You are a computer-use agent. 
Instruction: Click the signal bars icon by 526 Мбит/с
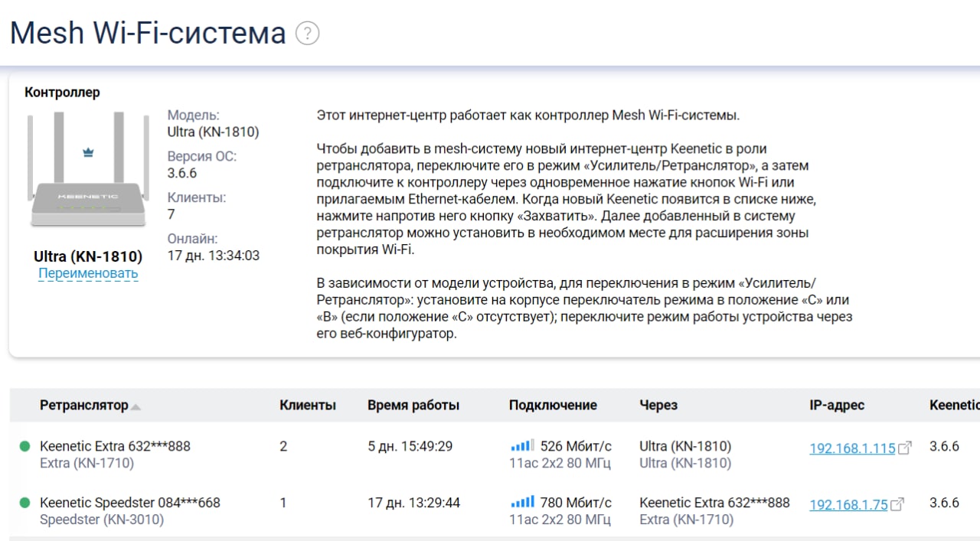(x=522, y=445)
